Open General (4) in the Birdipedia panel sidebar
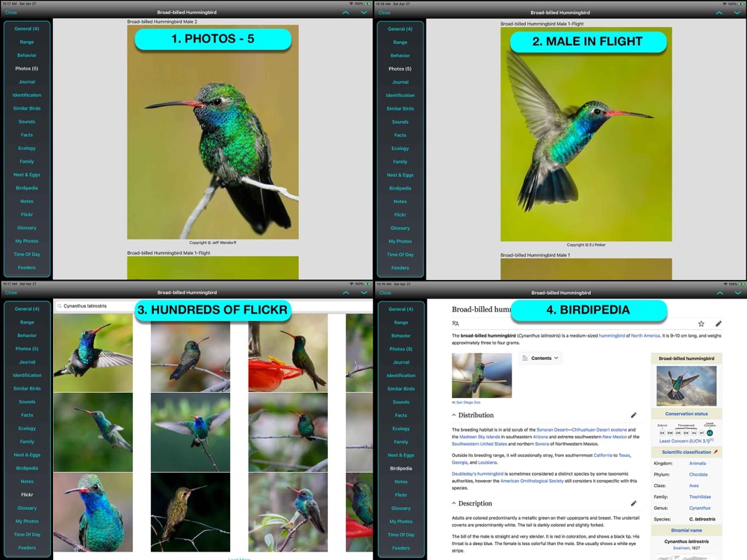Viewport: 747px width, 560px height. pos(401,309)
